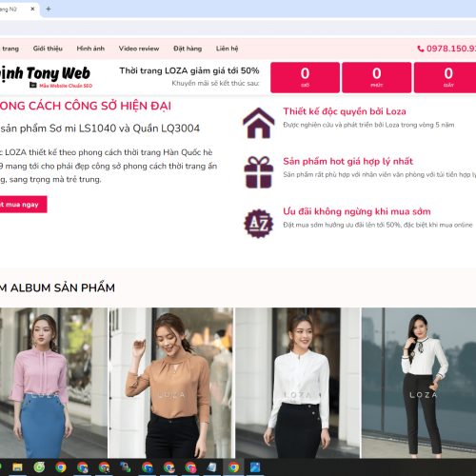This screenshot has width=476, height=476.
Task: Open the green Cốc Cốc browser taskbar icon
Action: [39, 467]
